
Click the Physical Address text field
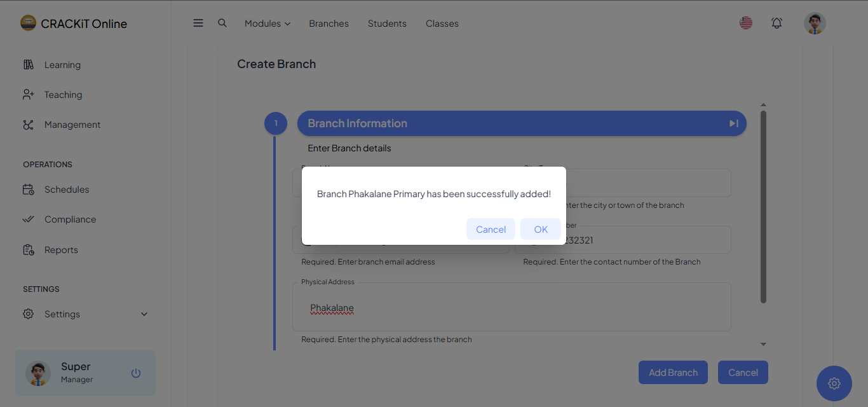click(x=511, y=308)
